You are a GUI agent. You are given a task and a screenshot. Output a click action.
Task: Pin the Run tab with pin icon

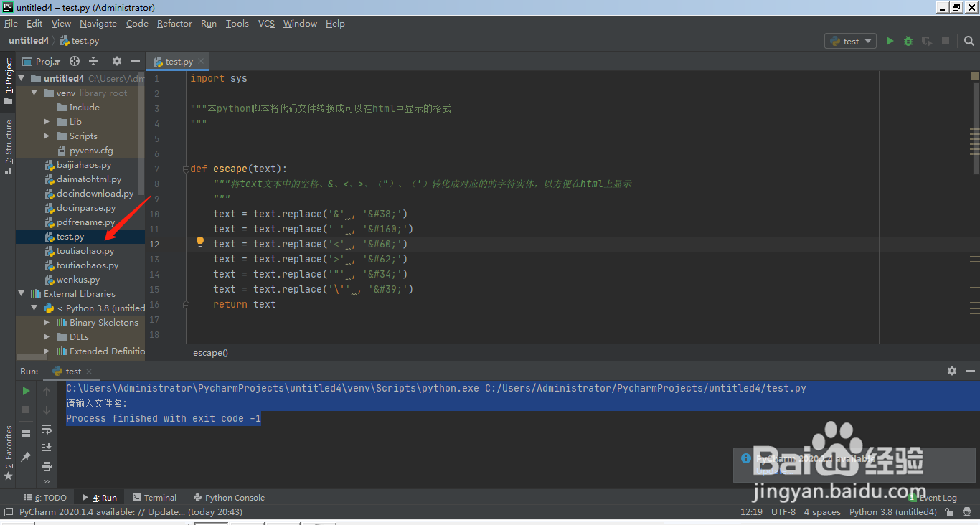click(26, 456)
